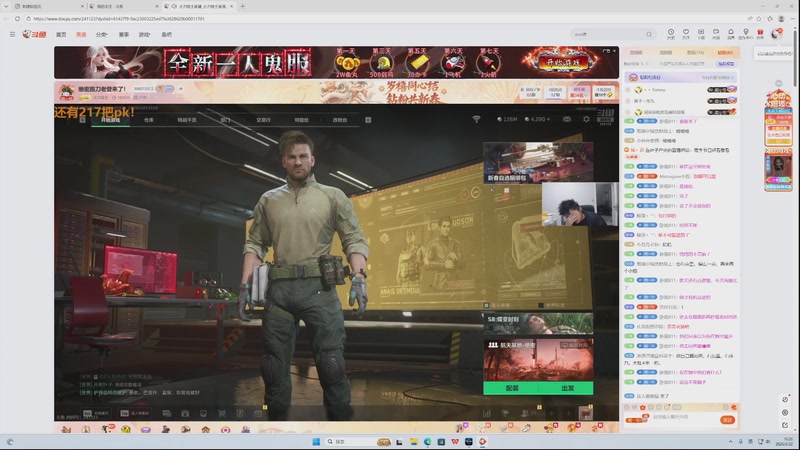Image resolution: width=800 pixels, height=450 pixels.
Task: Select the 航天基地 map card
Action: tap(538, 360)
